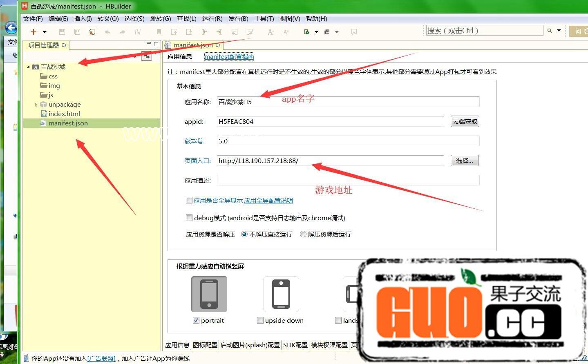Expand the unpackage folder node
Screen dimensions: 588x364
36,105
